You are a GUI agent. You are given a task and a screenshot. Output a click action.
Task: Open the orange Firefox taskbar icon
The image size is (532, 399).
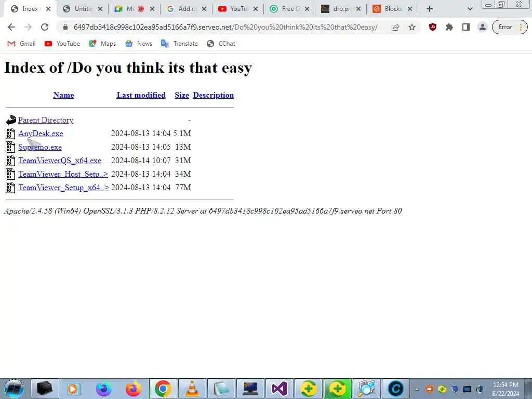(134, 389)
